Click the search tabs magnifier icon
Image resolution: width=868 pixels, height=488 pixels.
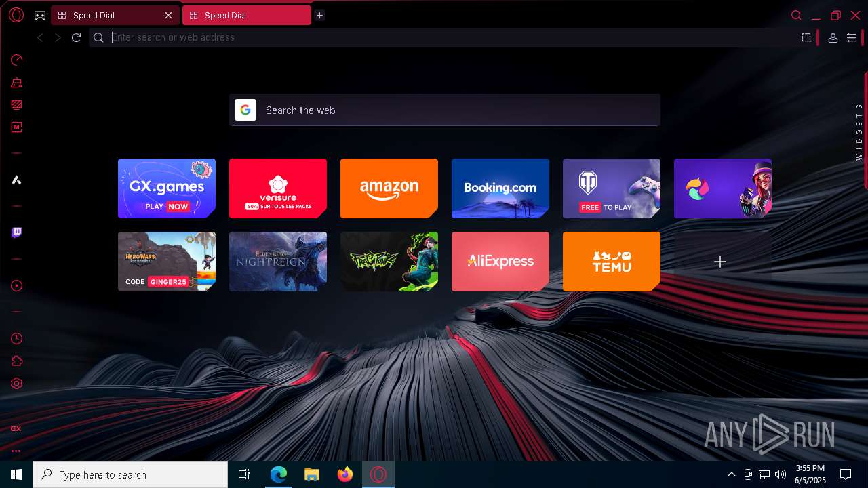pos(797,15)
